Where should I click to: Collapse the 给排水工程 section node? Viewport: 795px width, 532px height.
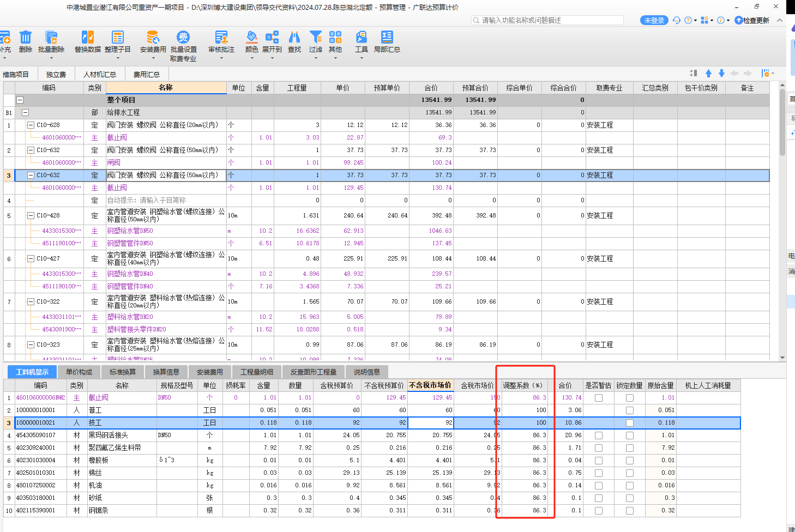tap(25, 112)
